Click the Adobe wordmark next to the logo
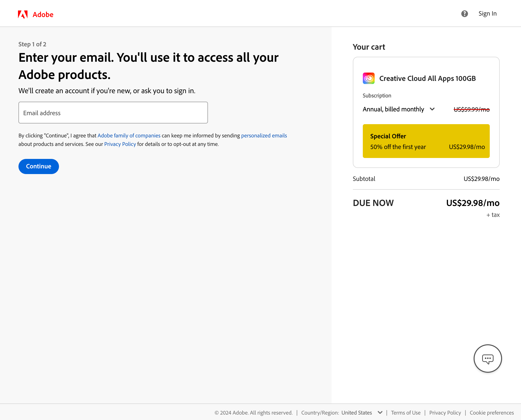The height and width of the screenshot is (420, 521). tap(43, 14)
